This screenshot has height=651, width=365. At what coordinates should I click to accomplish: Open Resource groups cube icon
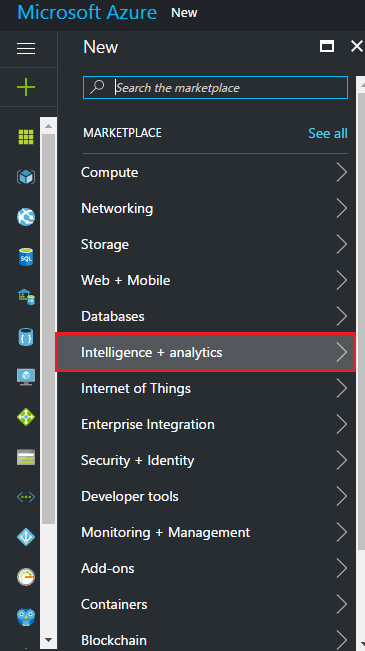[x=26, y=177]
